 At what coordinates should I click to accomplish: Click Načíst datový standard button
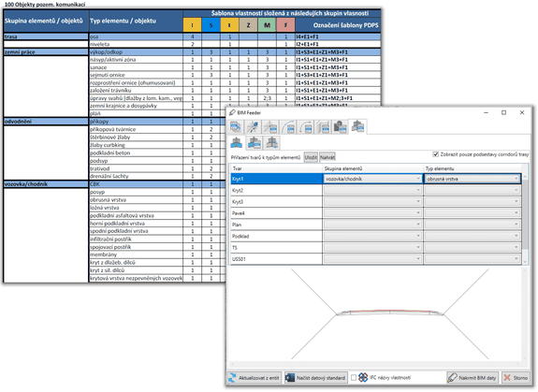(x=316, y=378)
